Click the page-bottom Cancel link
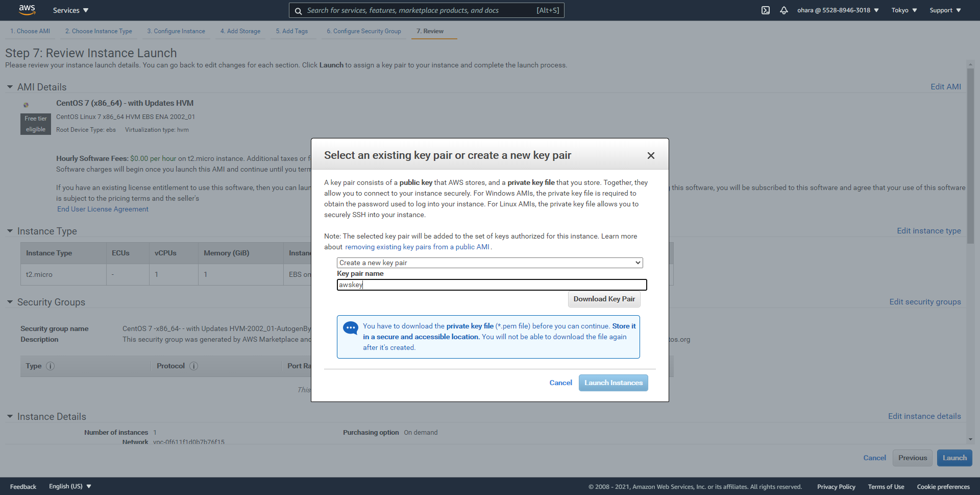Screen dimensions: 980x495 874,458
